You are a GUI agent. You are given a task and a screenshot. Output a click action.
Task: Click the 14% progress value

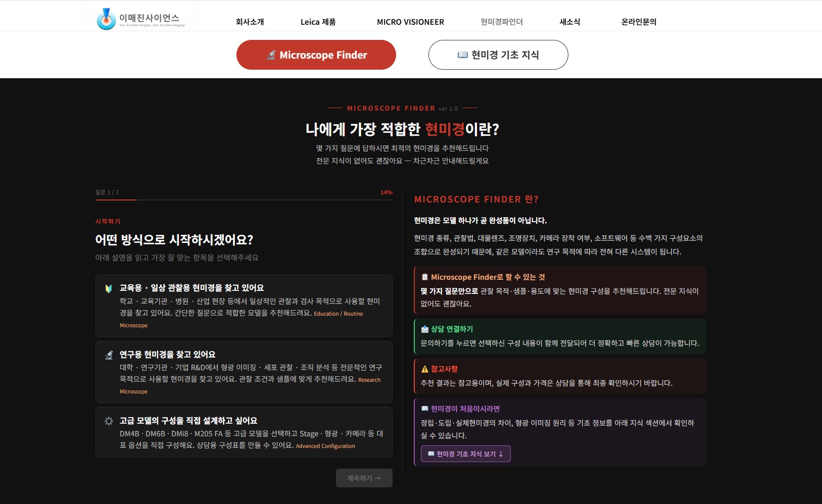[386, 192]
